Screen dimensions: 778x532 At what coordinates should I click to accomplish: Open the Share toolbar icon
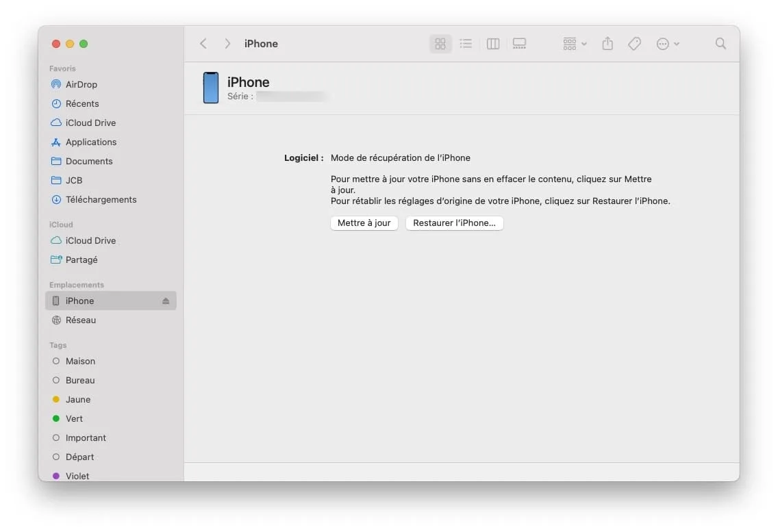tap(607, 44)
